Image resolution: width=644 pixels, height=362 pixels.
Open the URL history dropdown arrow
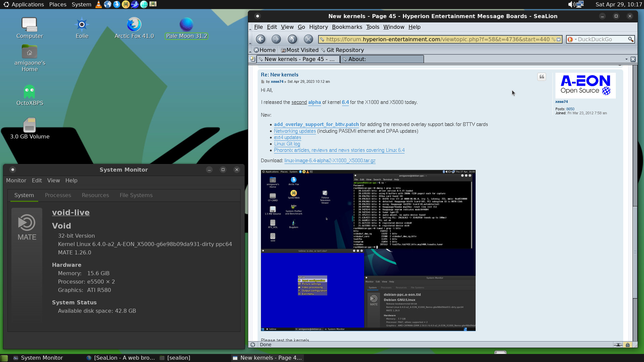[x=559, y=40]
